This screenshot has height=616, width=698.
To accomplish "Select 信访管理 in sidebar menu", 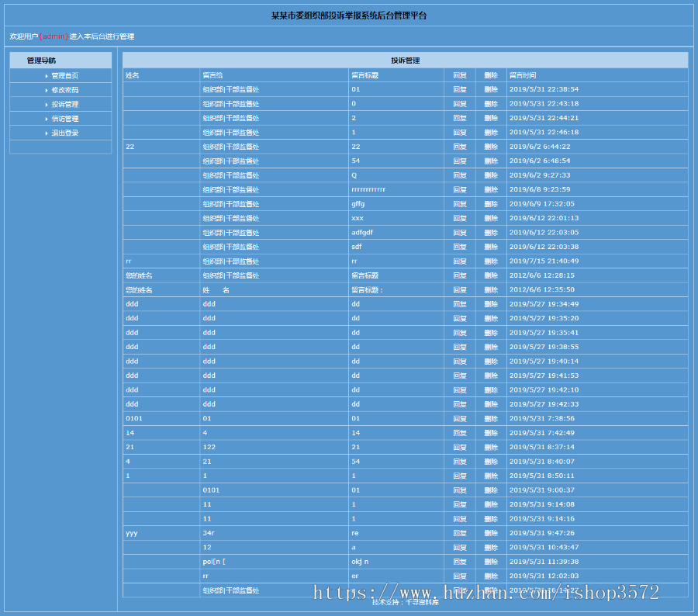I will [65, 119].
